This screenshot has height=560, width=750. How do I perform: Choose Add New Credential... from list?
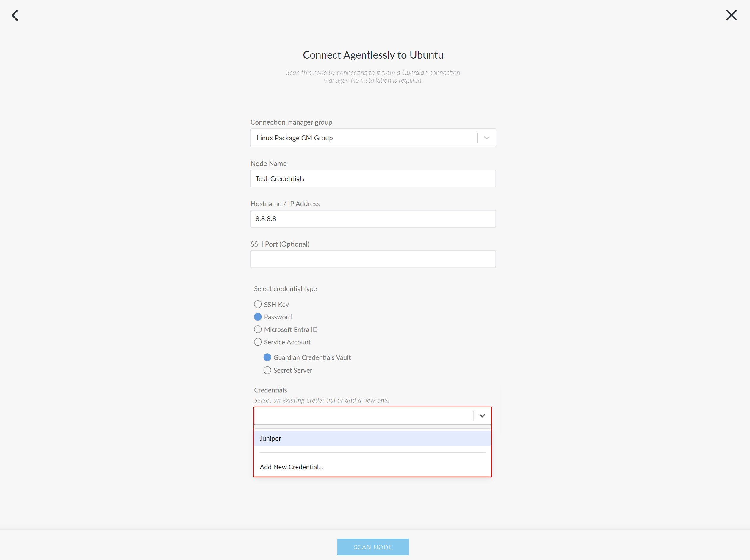pos(372,467)
